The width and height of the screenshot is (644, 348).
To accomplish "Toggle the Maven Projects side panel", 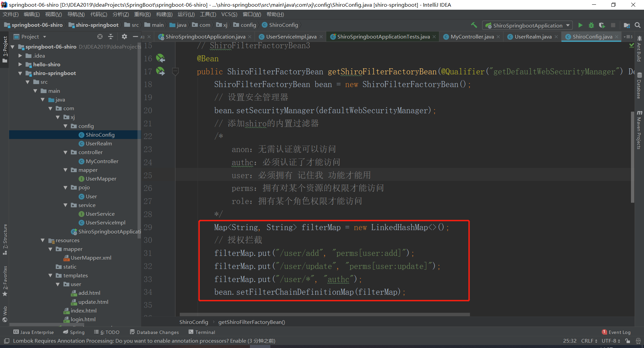I will pyautogui.click(x=639, y=131).
